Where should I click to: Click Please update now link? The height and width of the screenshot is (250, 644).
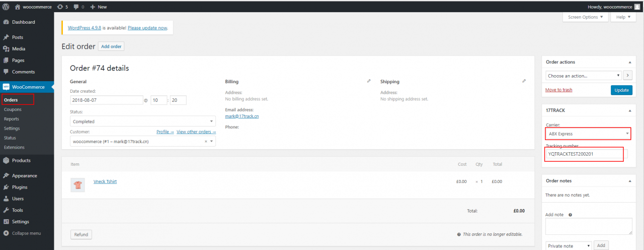tap(147, 28)
